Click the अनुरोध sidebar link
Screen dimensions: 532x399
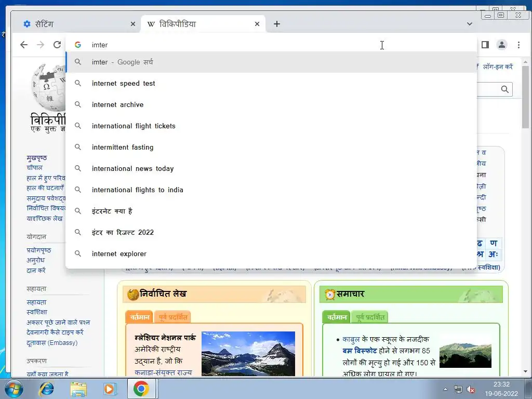[36, 260]
